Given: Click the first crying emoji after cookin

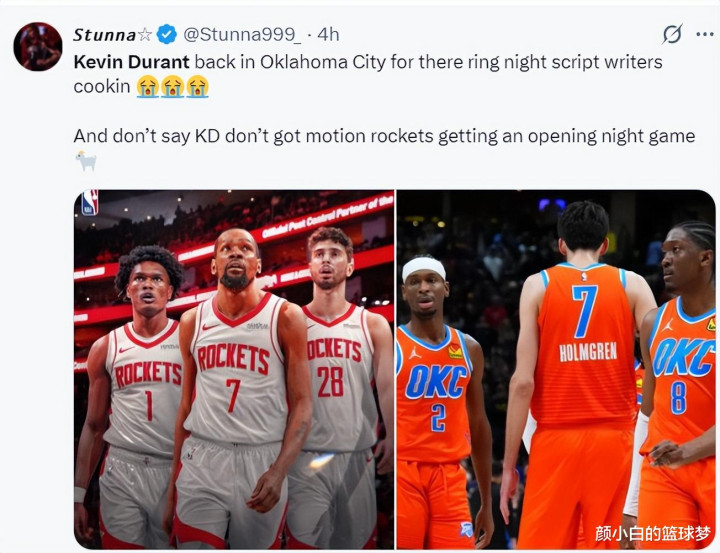Looking at the screenshot, I should 147,86.
